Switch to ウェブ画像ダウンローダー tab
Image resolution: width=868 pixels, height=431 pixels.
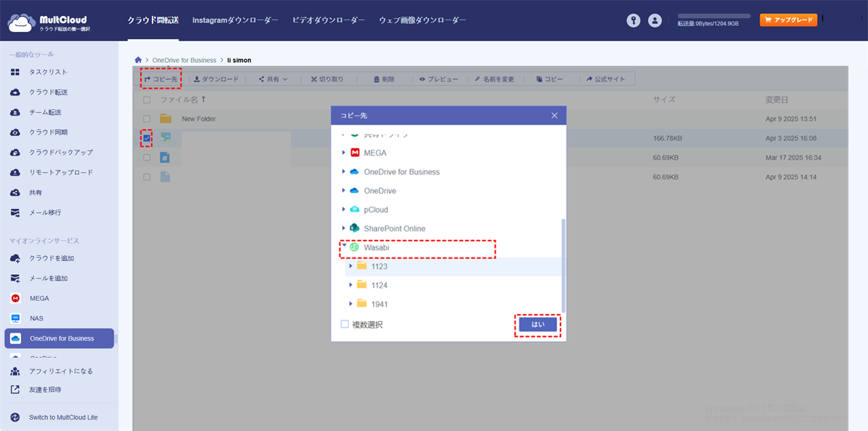[x=422, y=20]
